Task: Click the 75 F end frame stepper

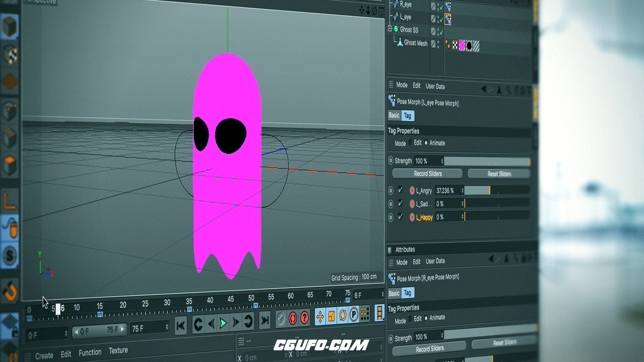Action: [x=167, y=328]
